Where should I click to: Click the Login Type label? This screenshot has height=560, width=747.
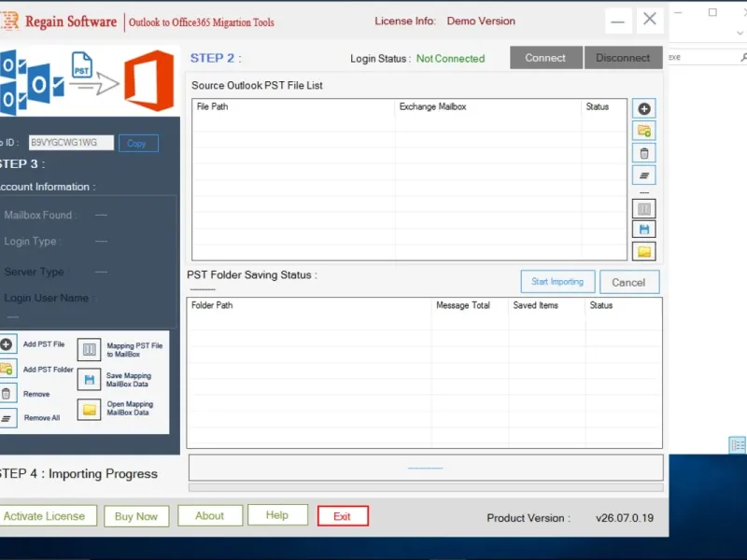(33, 242)
